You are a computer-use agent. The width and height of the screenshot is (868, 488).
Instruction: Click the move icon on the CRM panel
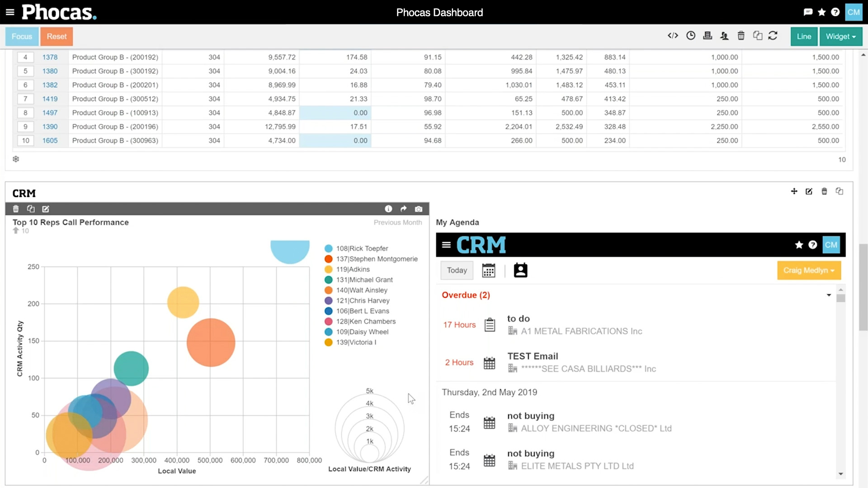coord(794,192)
